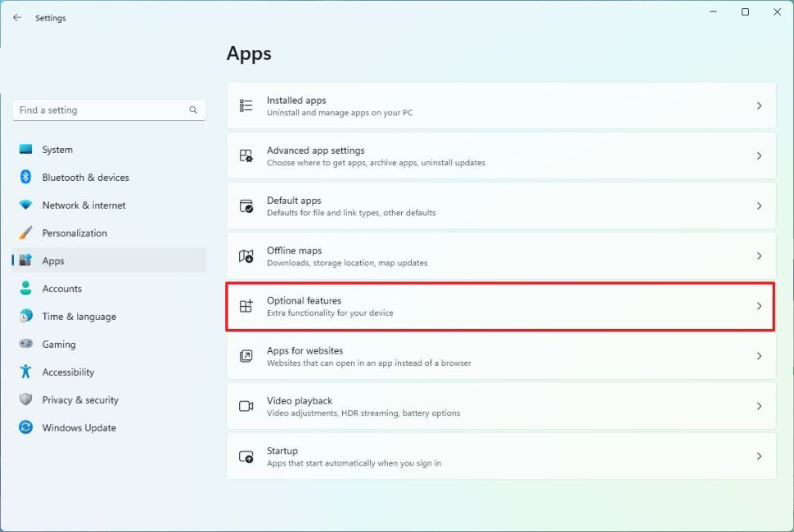794x532 pixels.
Task: Open System in the sidebar
Action: (57, 150)
